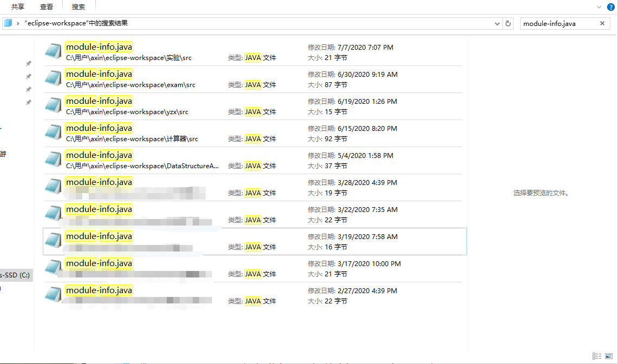Clear the search with the X button
Viewport: 618px width, 364px height.
(x=602, y=23)
